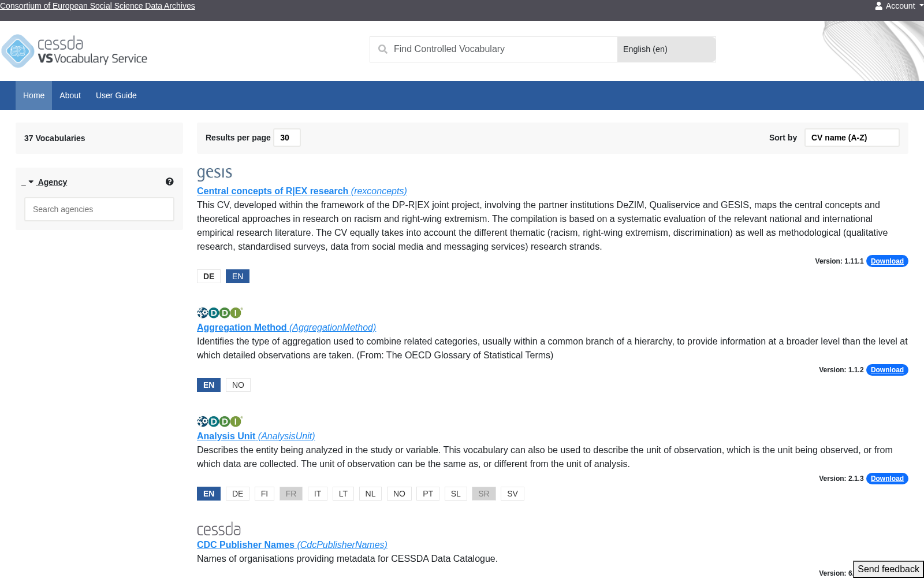Open Central concepts of R|EX research vocabulary
Viewport: 924px width, 578px height.
pos(302,191)
